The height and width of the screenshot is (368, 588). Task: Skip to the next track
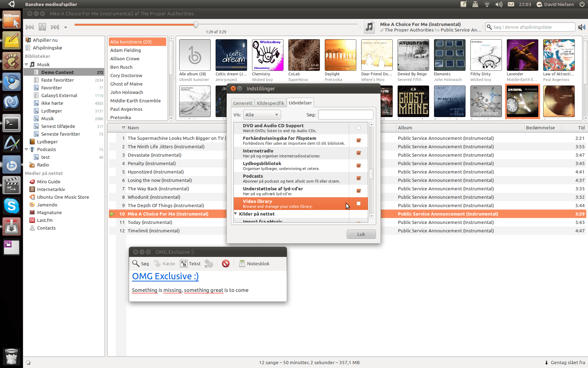click(55, 27)
